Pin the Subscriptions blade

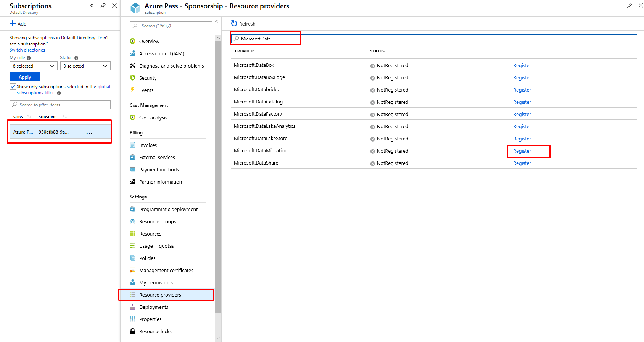click(103, 5)
